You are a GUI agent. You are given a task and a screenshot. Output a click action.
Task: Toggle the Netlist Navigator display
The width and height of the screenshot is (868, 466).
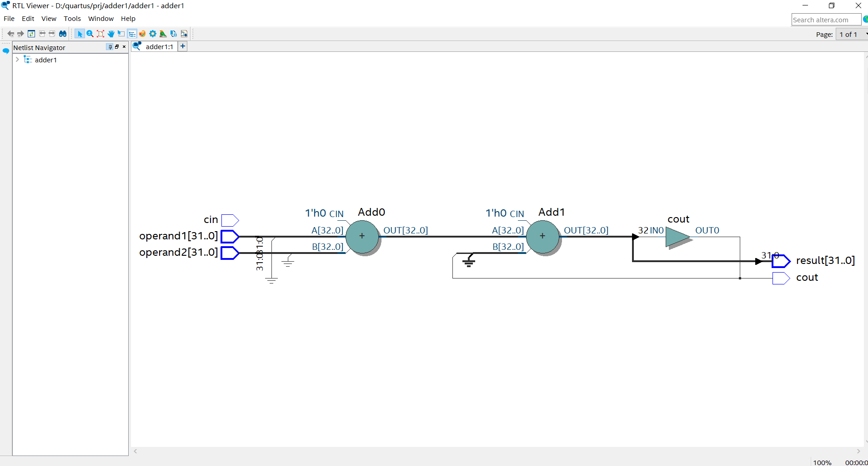pos(132,33)
